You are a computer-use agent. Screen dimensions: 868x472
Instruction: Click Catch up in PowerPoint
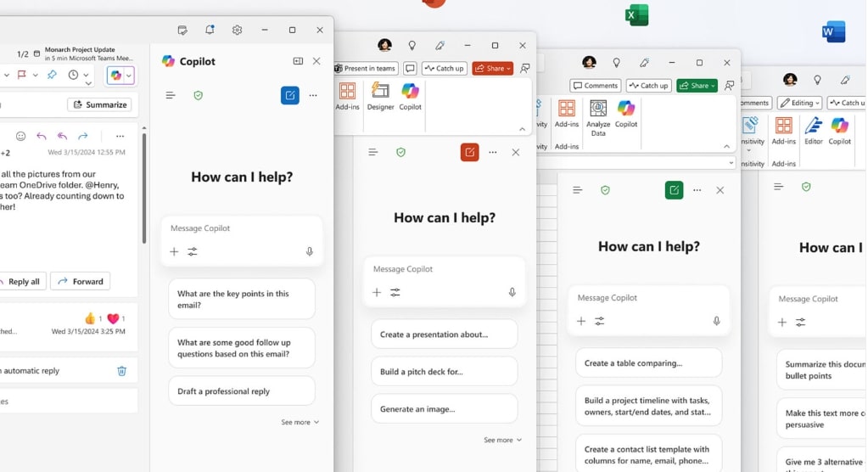click(x=444, y=69)
